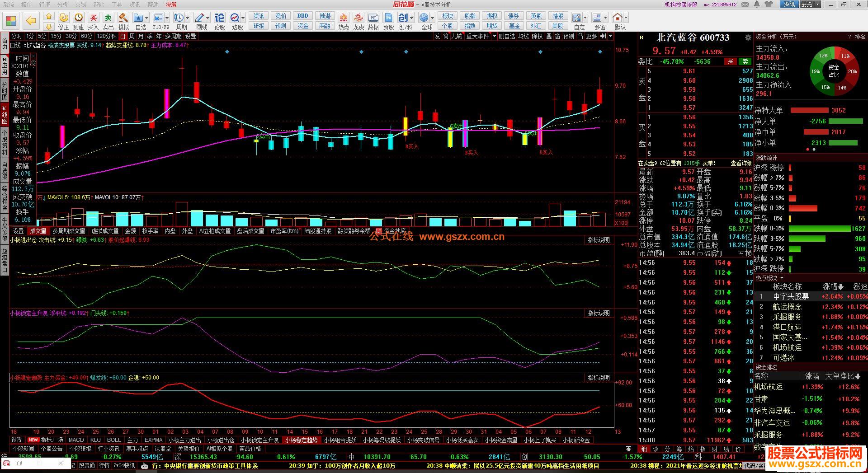
Task: Click the F10/F9 info icon
Action: click(x=159, y=18)
